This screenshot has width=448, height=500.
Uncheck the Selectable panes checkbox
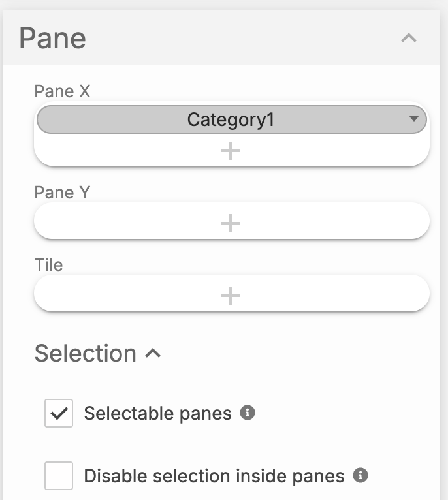tap(59, 413)
